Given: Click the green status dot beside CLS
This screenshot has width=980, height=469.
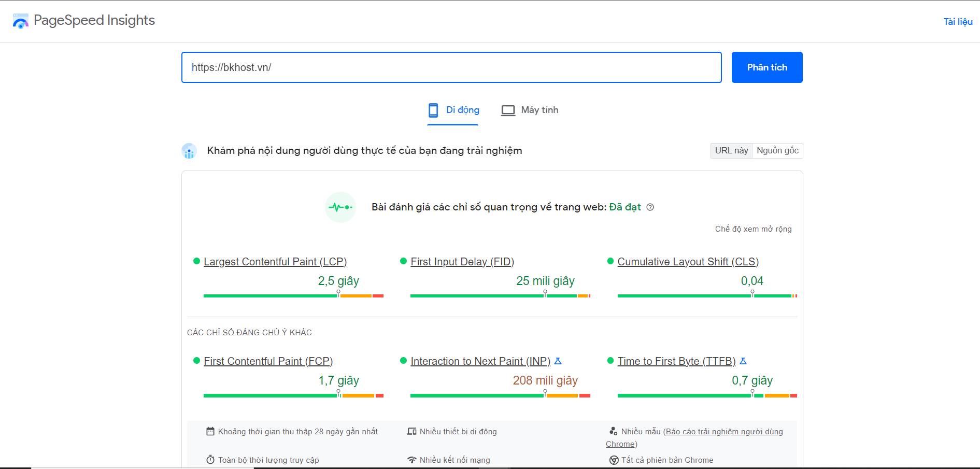Looking at the screenshot, I should 610,261.
